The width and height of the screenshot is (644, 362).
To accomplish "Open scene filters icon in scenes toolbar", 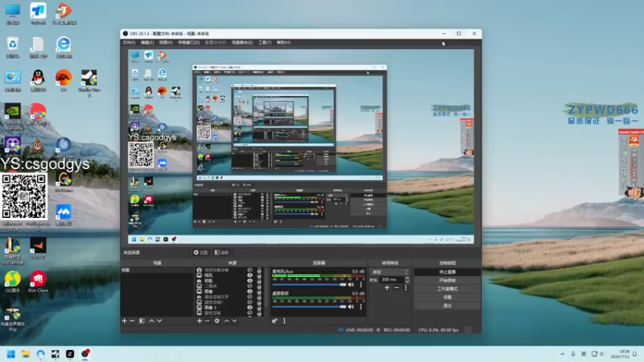I will [x=142, y=321].
